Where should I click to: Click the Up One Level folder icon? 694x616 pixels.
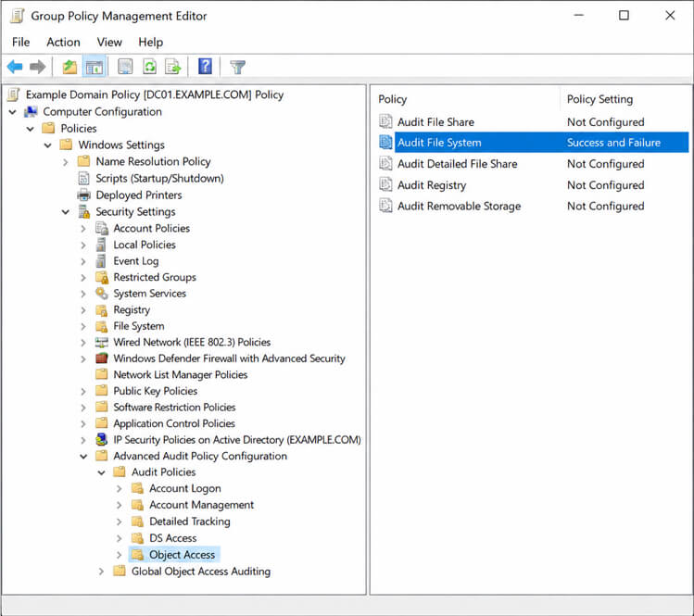pyautogui.click(x=69, y=67)
